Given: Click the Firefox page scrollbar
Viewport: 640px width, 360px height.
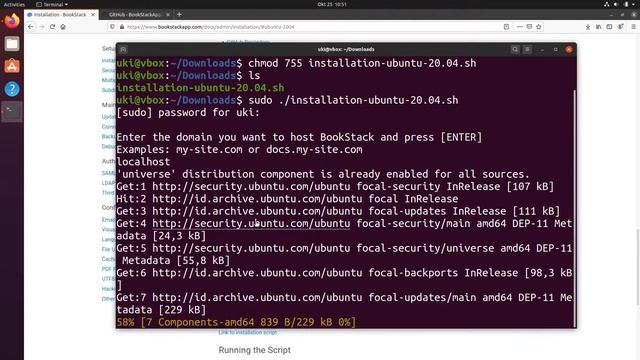Looking at the screenshot, I should tap(638, 267).
